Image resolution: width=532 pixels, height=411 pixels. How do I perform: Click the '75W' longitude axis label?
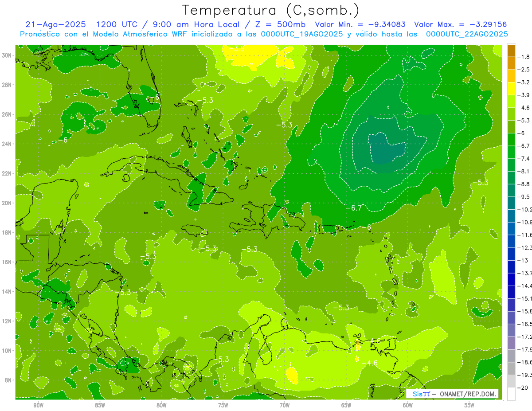click(x=223, y=405)
